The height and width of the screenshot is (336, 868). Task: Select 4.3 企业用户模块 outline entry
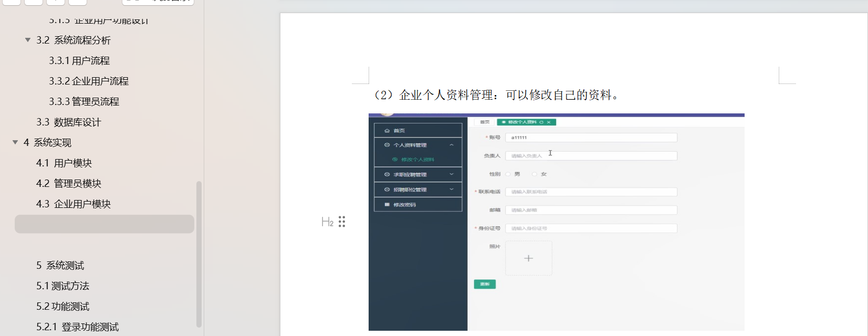pyautogui.click(x=74, y=204)
